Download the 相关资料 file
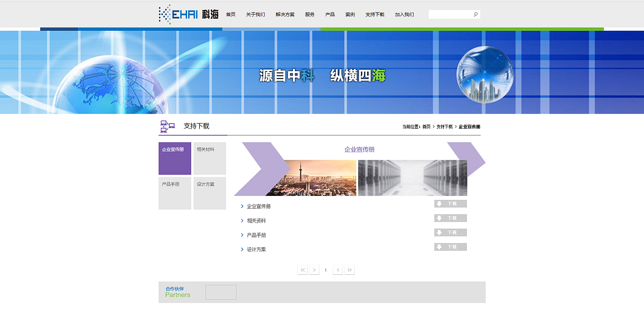The width and height of the screenshot is (644, 313). [x=450, y=218]
